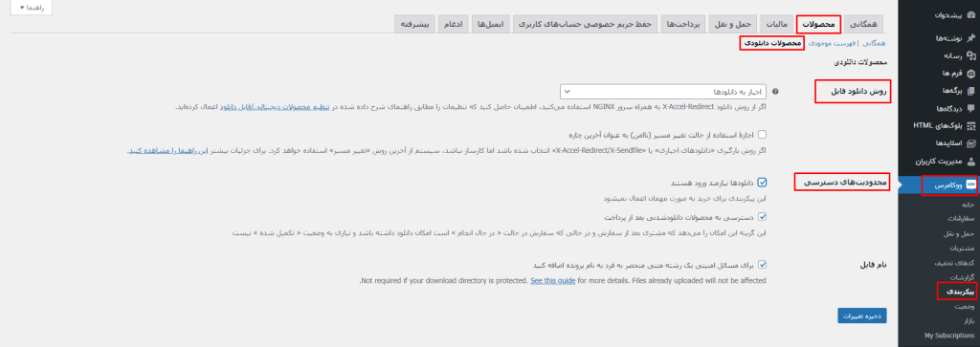
Task: Open the See this guide link
Action: point(553,281)
